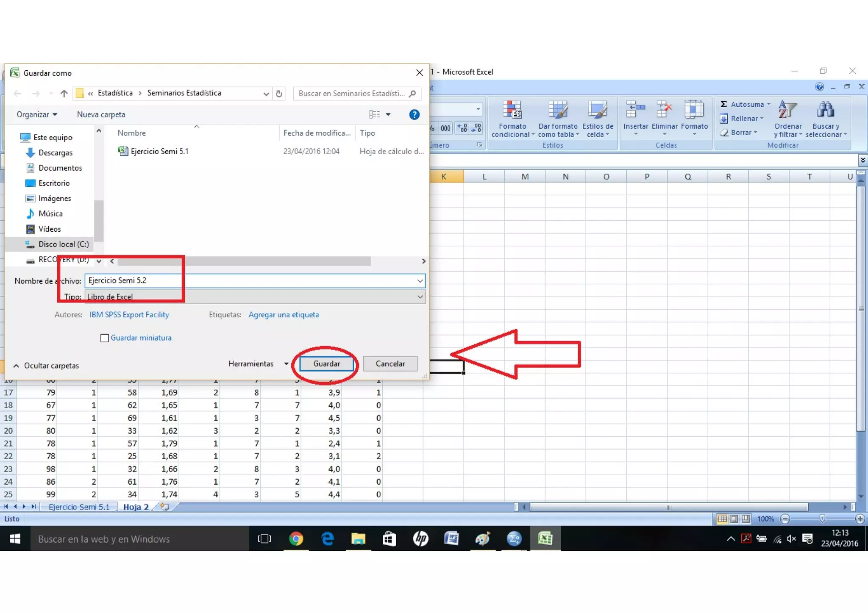Click the Cancelar button
Viewport: 868px width, 613px height.
390,364
